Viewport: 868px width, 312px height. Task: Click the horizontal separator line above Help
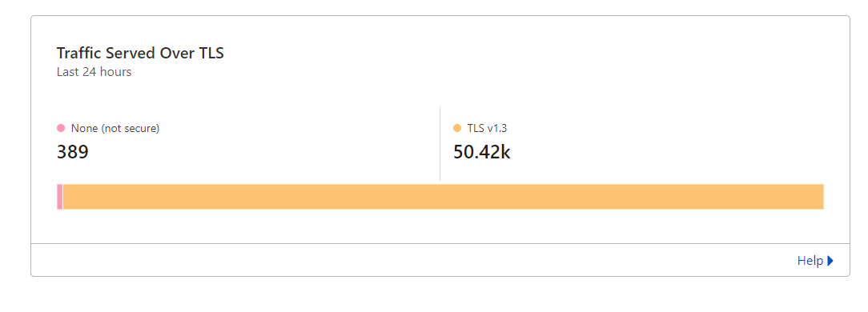pos(440,243)
